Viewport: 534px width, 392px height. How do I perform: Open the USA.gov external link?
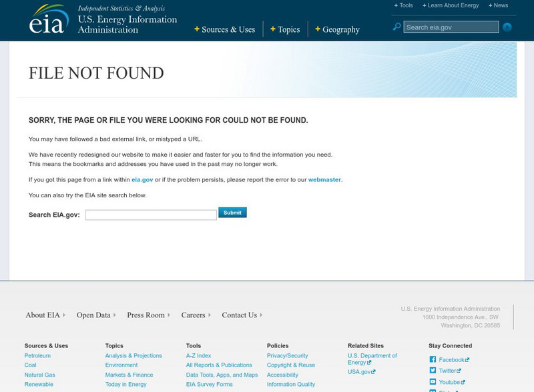coord(361,372)
